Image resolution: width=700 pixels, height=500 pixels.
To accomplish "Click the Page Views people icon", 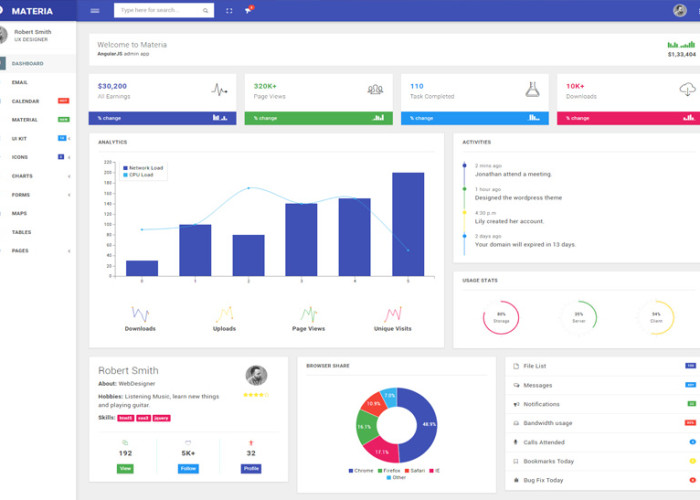I will [x=375, y=90].
